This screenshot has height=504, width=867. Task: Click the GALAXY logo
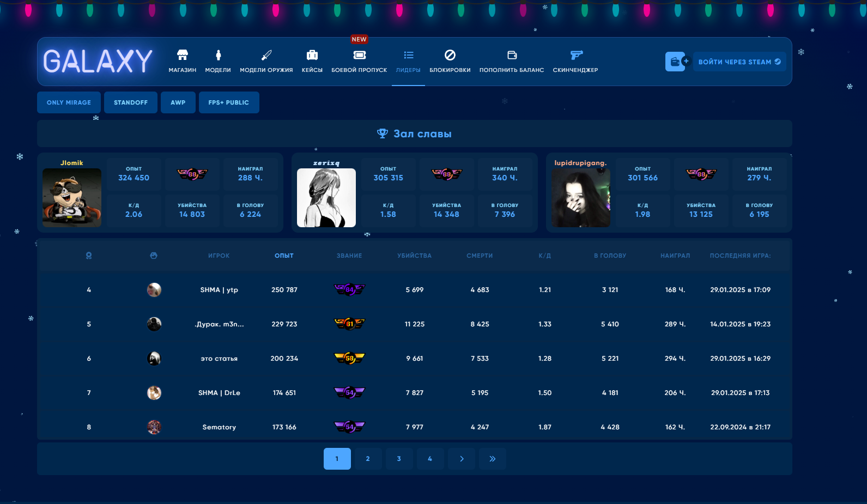pos(98,61)
